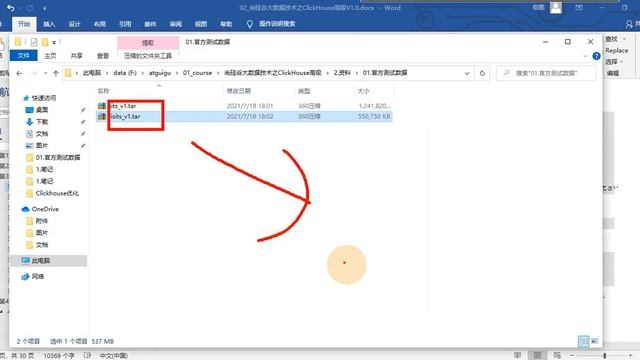Click atguigu in the address breadcrumb

pyautogui.click(x=160, y=73)
